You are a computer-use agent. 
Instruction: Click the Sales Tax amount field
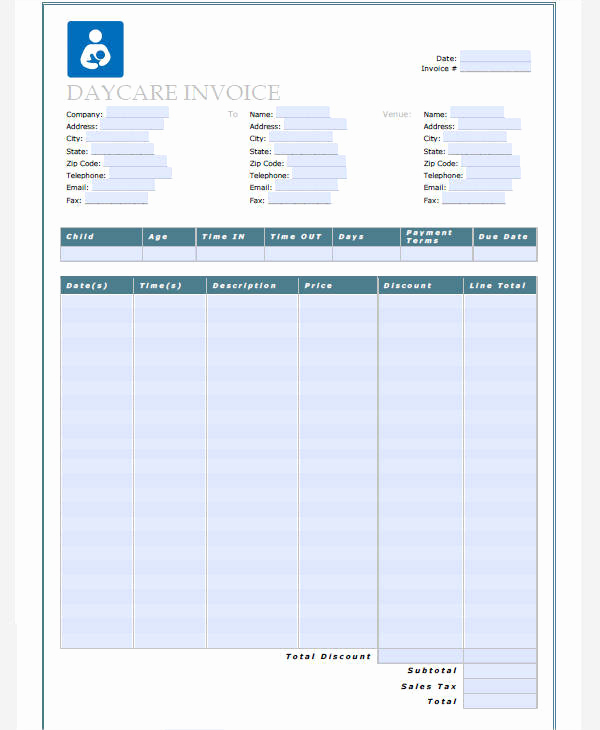coord(500,686)
